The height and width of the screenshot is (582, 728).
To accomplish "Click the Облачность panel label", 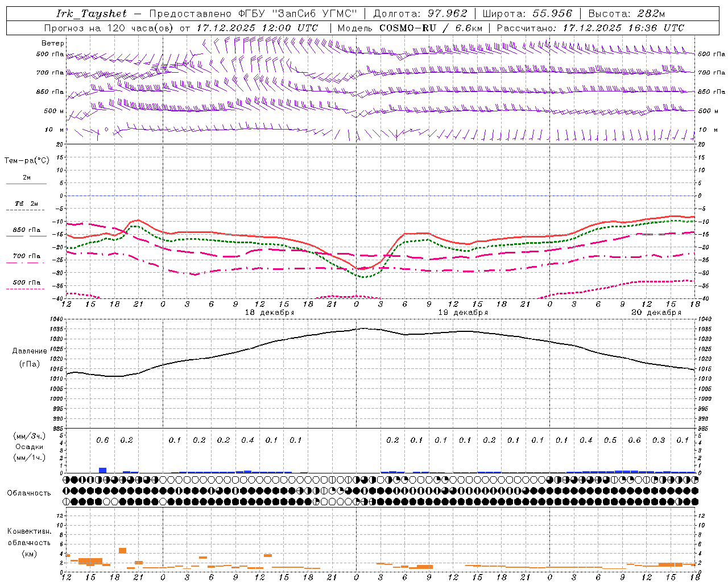I will pos(29,493).
